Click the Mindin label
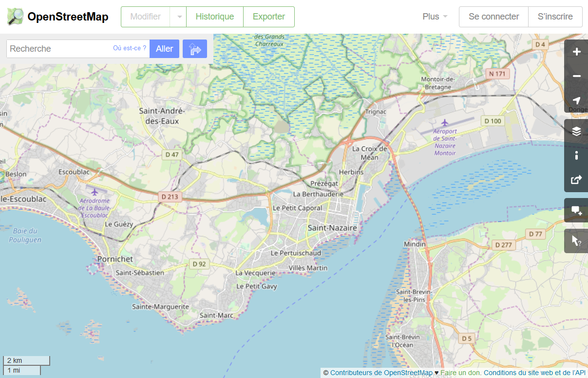 pyautogui.click(x=415, y=244)
